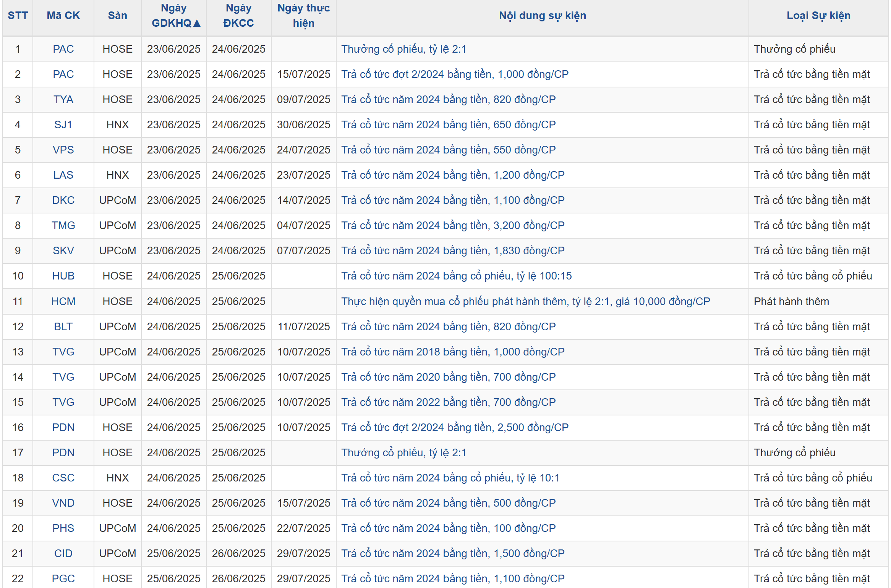Open the TMG stock code link
Screen dimensions: 891x588
[63, 226]
